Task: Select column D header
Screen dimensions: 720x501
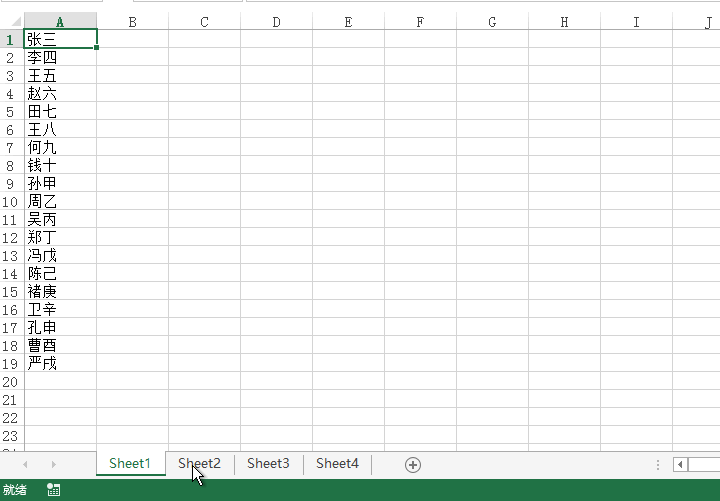Action: point(276,22)
